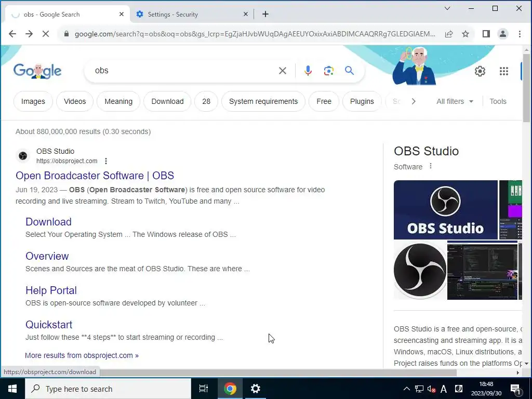Open the All filters dropdown
Screen dimensions: 532x399
coord(455,101)
